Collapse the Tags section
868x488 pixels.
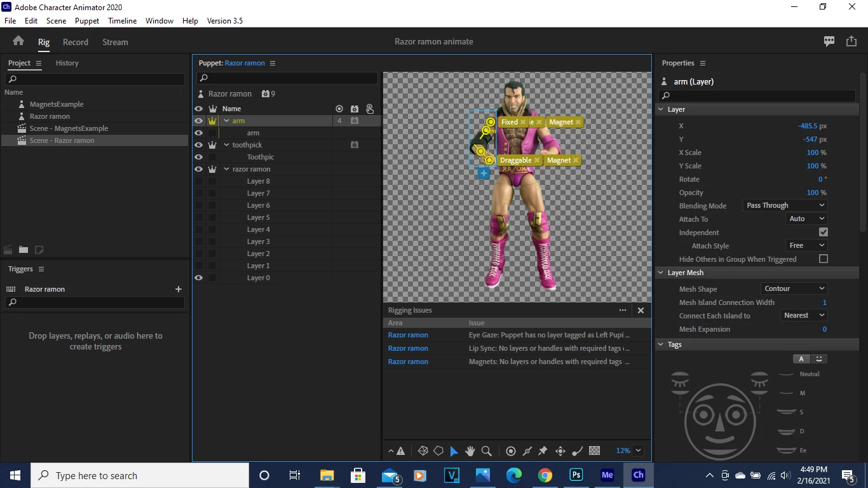[660, 344]
